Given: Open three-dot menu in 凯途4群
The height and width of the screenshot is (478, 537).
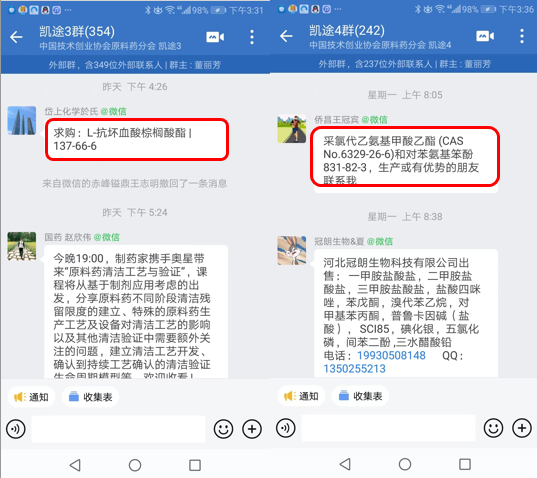Looking at the screenshot, I should click(x=522, y=36).
